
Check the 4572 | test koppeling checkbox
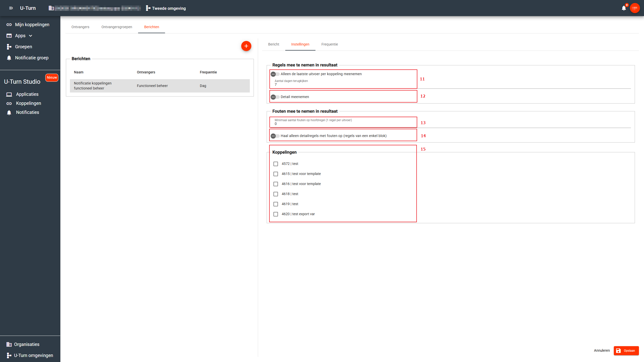(276, 164)
